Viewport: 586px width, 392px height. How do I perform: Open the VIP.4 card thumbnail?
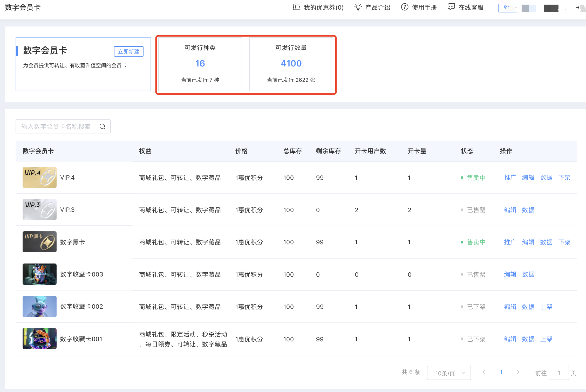[x=39, y=177]
